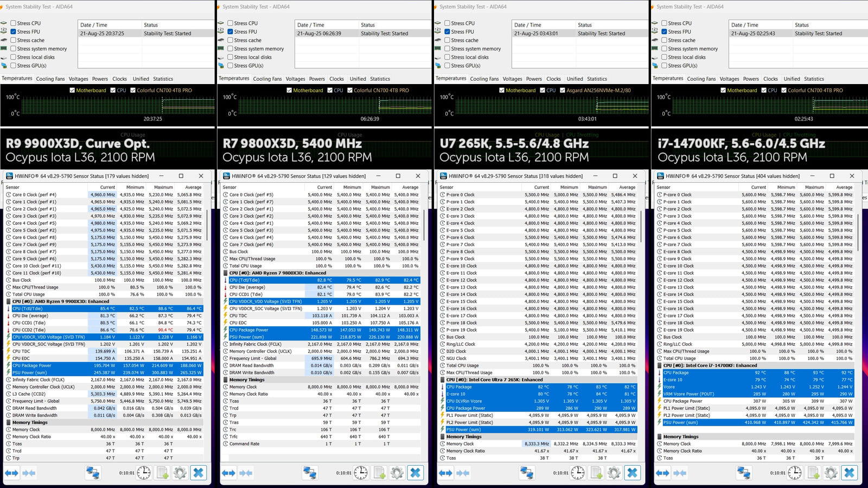Image resolution: width=868 pixels, height=488 pixels.
Task: Open Cooling Fans tab in the AIDA64 window started 20:37:25
Action: pyautogui.click(x=50, y=79)
